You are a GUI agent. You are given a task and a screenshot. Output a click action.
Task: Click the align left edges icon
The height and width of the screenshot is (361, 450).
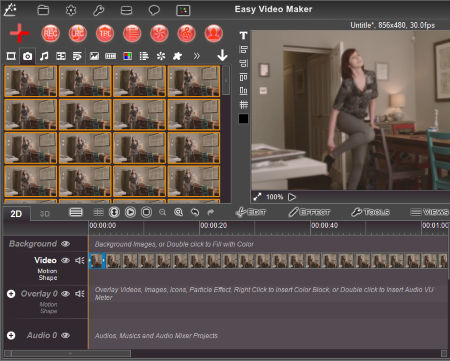pos(244,50)
